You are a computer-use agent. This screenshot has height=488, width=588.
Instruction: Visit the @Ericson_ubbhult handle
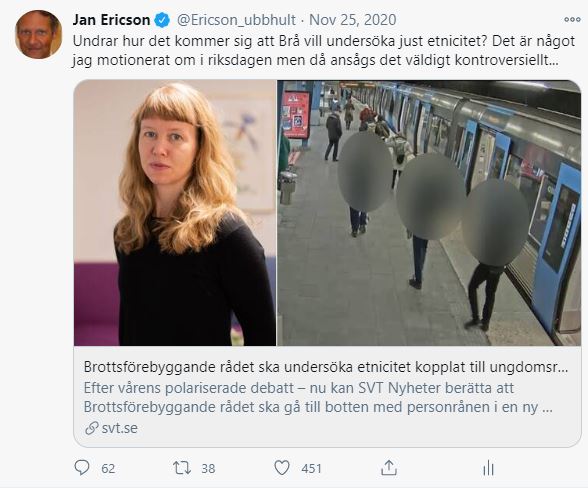click(236, 20)
